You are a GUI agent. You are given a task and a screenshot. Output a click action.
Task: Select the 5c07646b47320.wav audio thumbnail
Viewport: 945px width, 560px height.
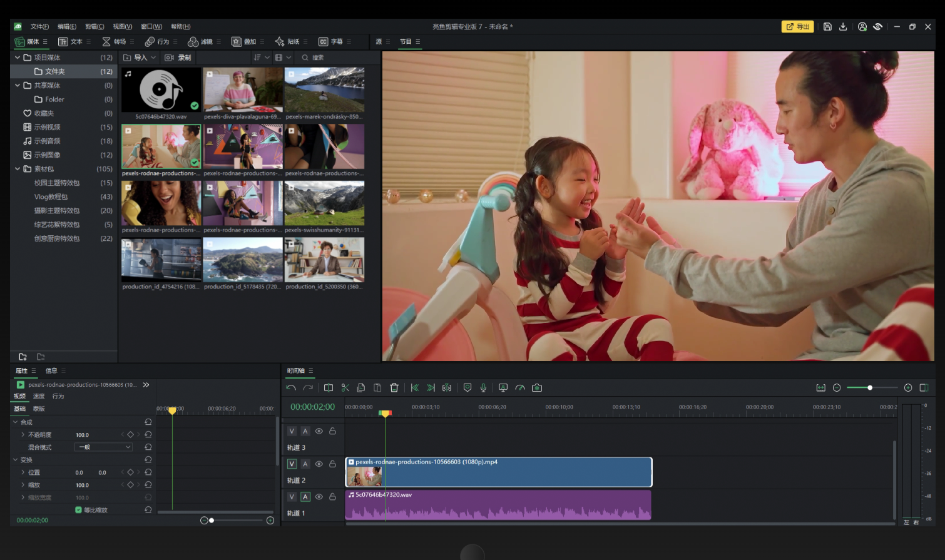[x=161, y=89]
